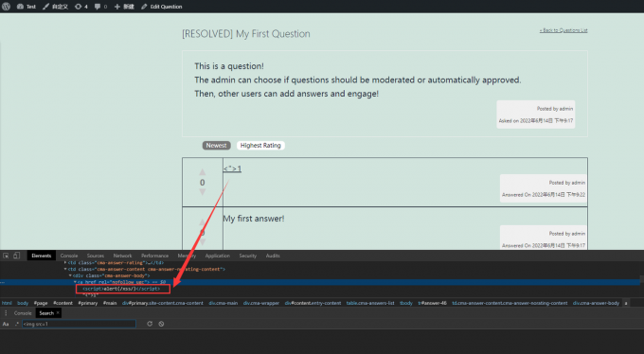This screenshot has width=644, height=354.
Task: Toggle the regular expression search option
Action: 17,324
